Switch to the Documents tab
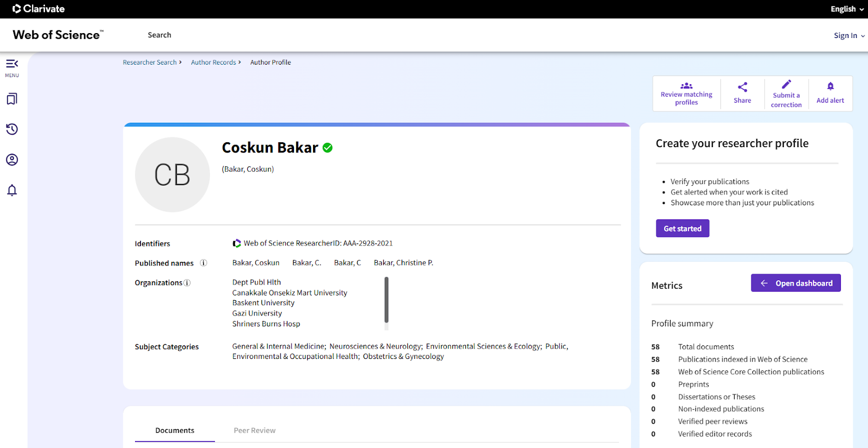This screenshot has height=448, width=868. [175, 431]
